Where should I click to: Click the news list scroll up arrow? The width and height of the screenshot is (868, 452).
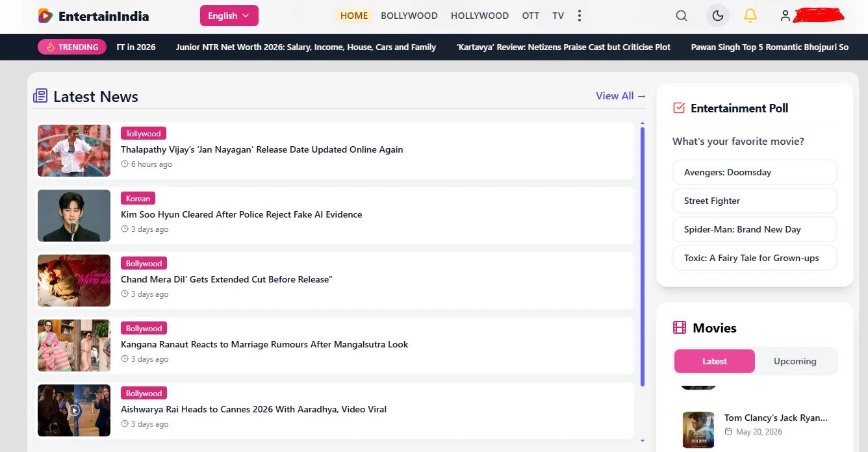click(x=643, y=123)
